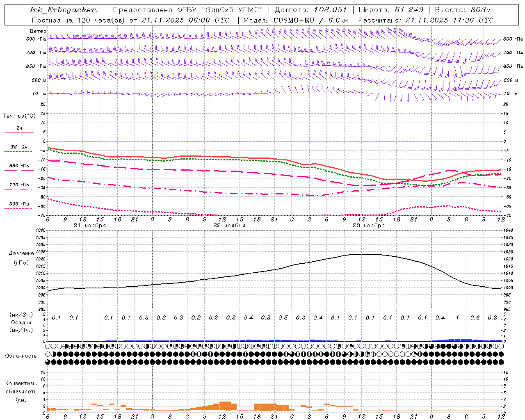The image size is (525, 420).
Task: Click the (мм/3ч.) unit label
Action: [21, 315]
